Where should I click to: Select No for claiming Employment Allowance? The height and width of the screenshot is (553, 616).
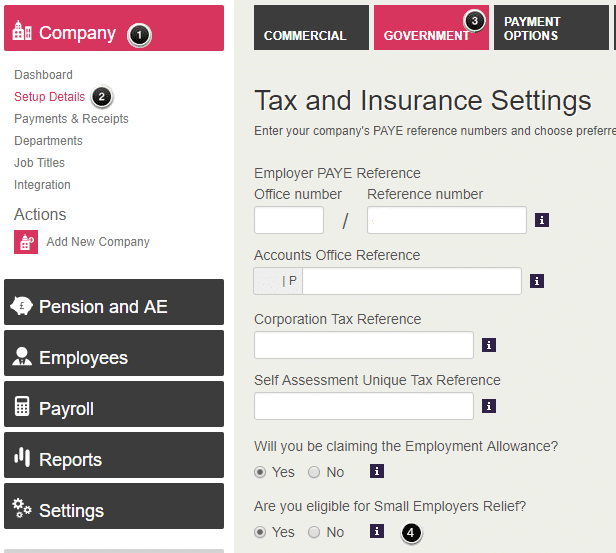(314, 472)
